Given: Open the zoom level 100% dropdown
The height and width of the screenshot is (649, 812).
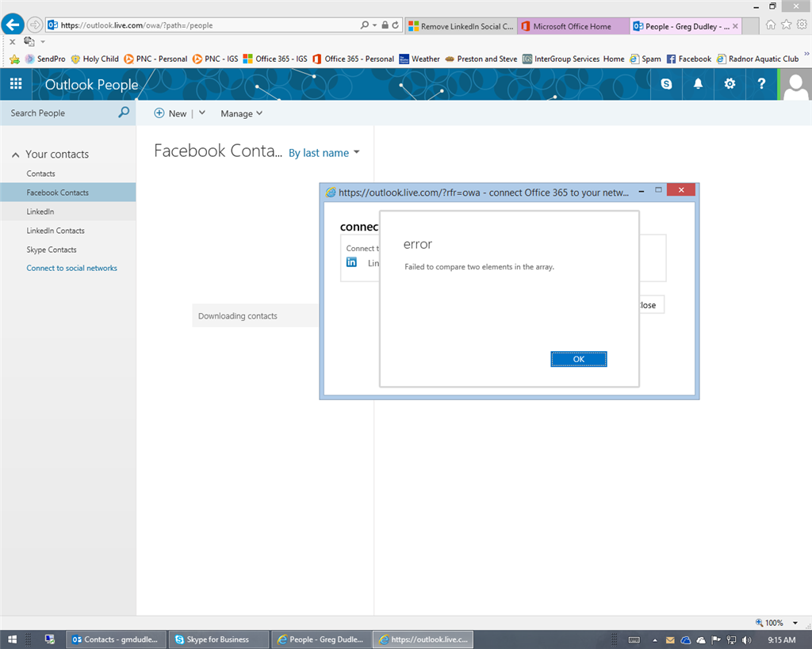Looking at the screenshot, I should [795, 623].
